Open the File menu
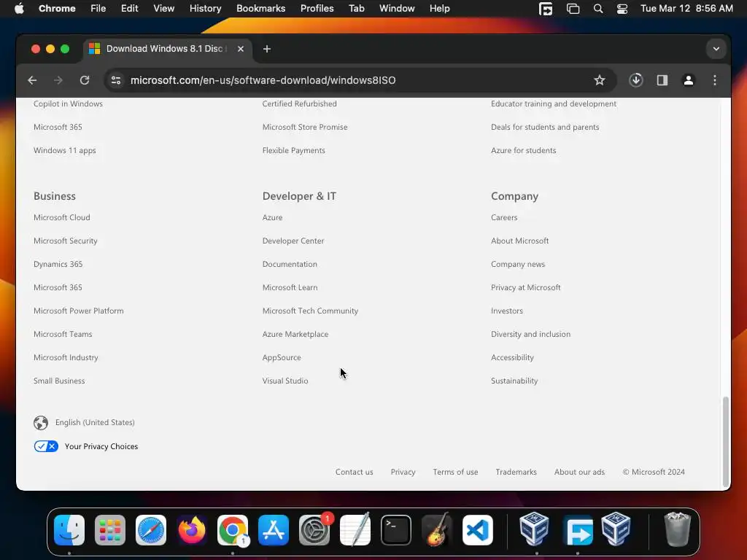 click(98, 9)
